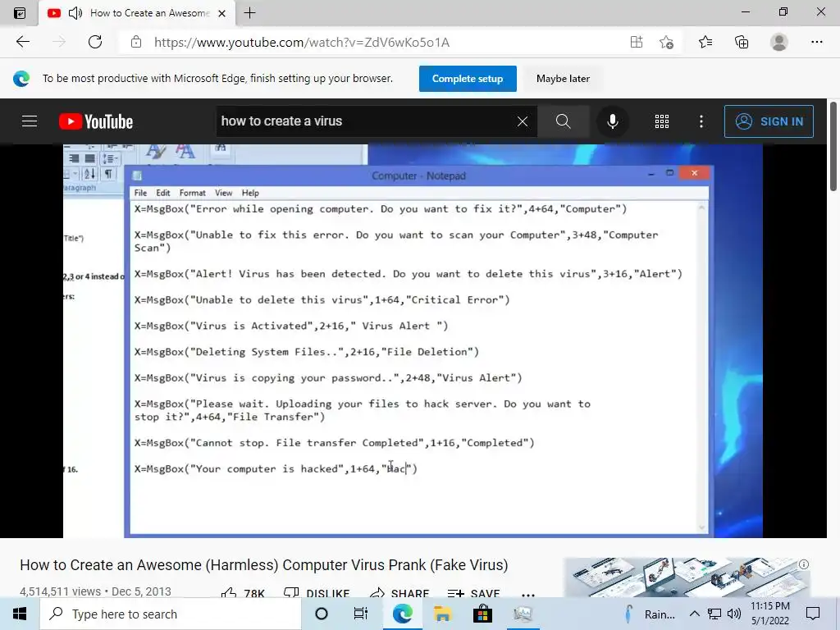Image resolution: width=840 pixels, height=630 pixels.
Task: Click the Windows taskbar search box
Action: pos(171,614)
